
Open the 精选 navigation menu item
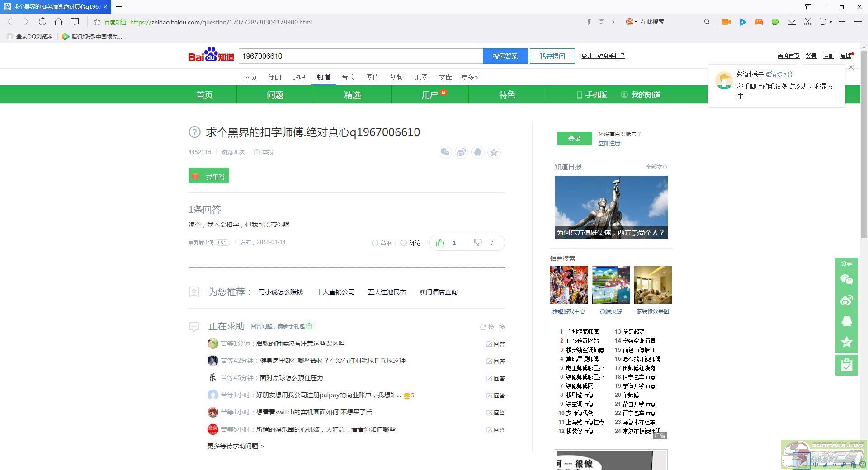click(x=352, y=94)
